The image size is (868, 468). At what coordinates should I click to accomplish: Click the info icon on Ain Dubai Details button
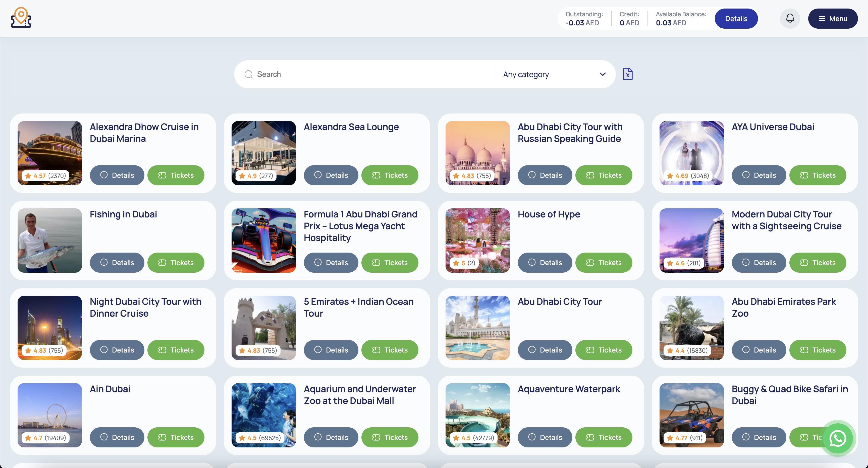[104, 437]
